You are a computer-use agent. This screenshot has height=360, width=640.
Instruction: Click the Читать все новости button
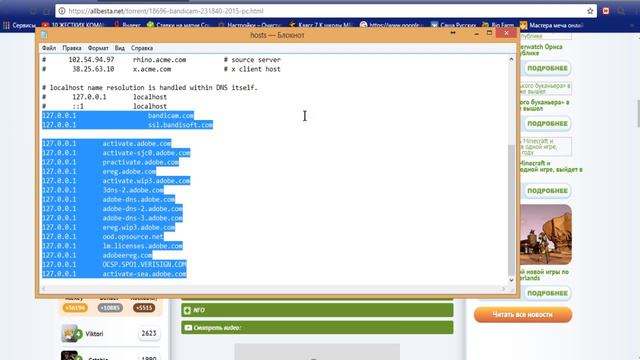pos(522,315)
